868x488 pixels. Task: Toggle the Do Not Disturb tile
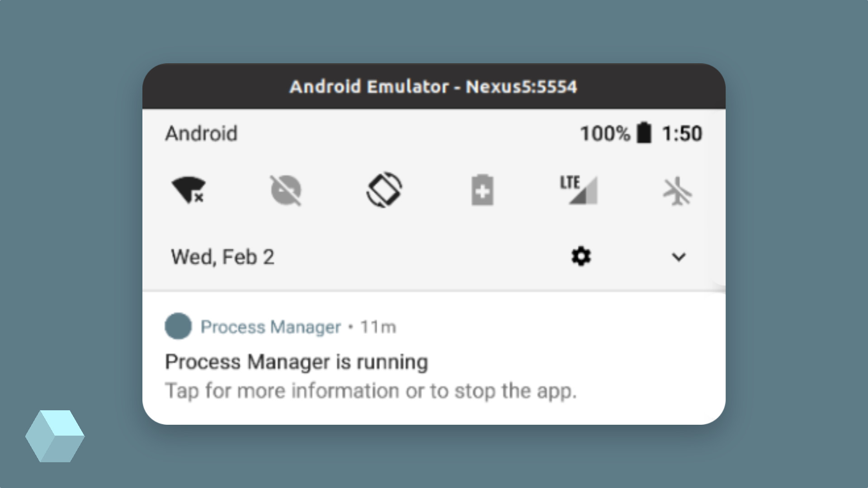[x=286, y=190]
